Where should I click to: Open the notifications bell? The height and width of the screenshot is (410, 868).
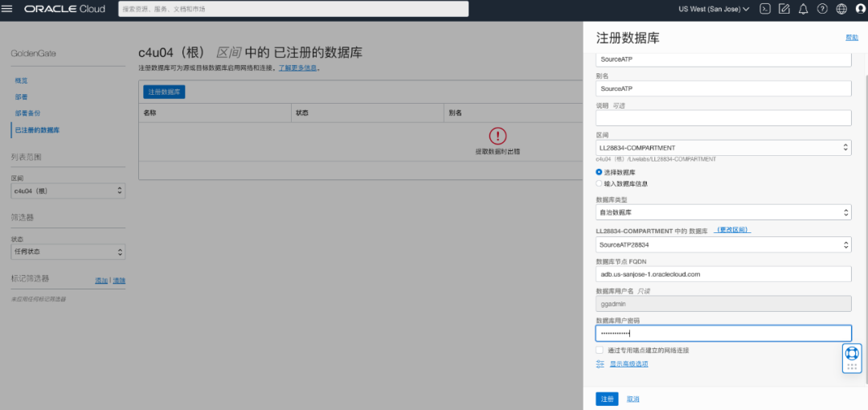[803, 9]
